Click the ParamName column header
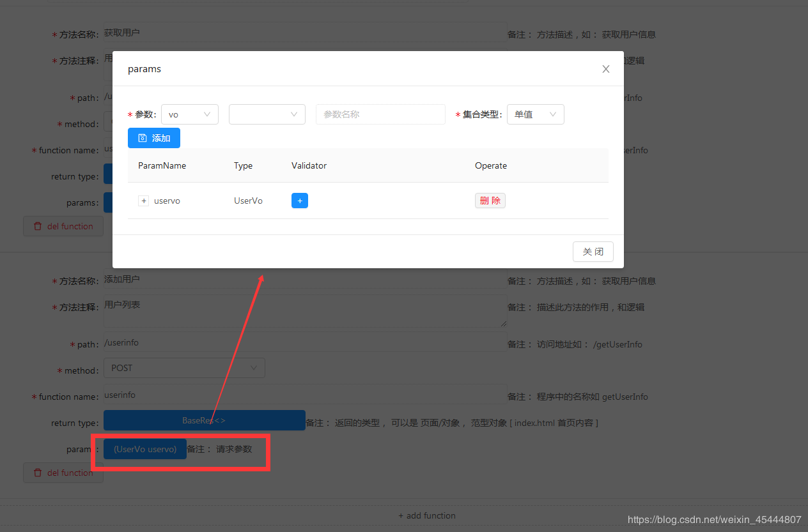This screenshot has width=808, height=532. (x=162, y=165)
